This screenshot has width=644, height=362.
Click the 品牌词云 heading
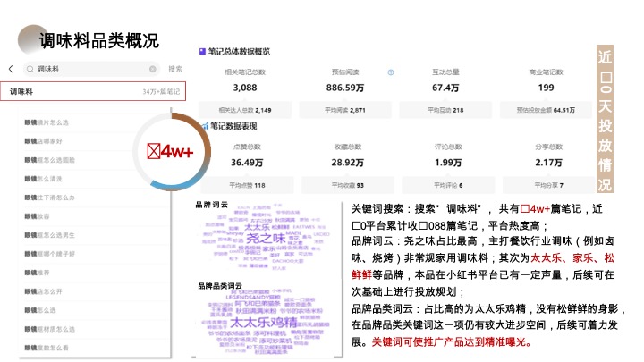pyautogui.click(x=211, y=205)
